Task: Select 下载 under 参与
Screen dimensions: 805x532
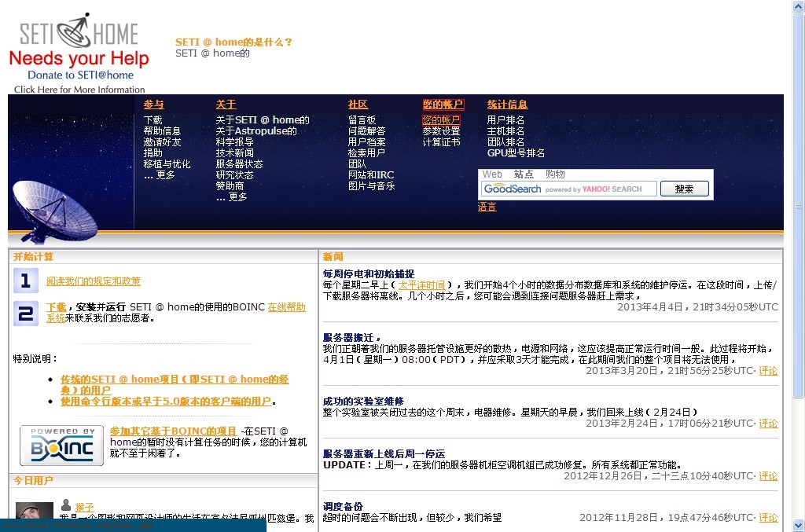Action: (153, 120)
